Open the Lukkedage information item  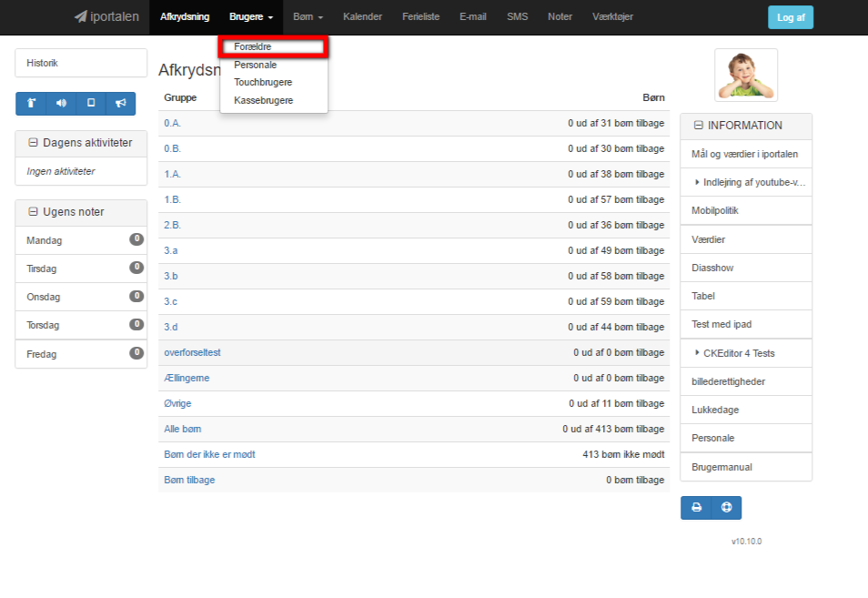[x=746, y=410]
